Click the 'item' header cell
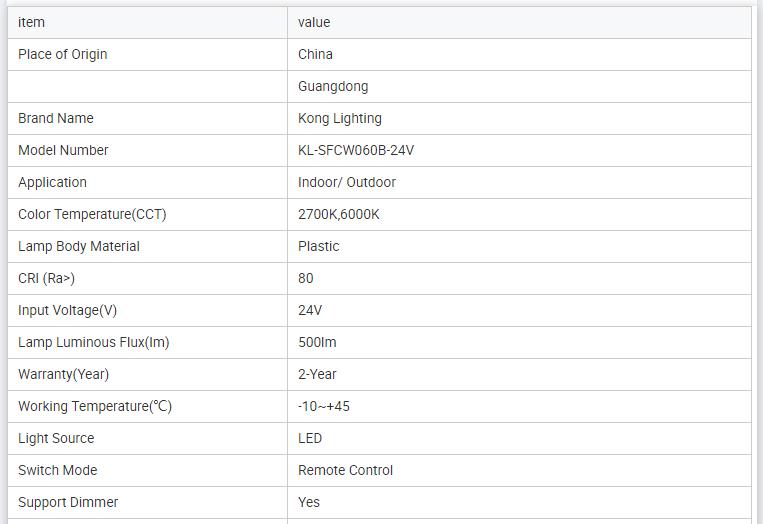Screen dimensions: 763x524 click(31, 22)
